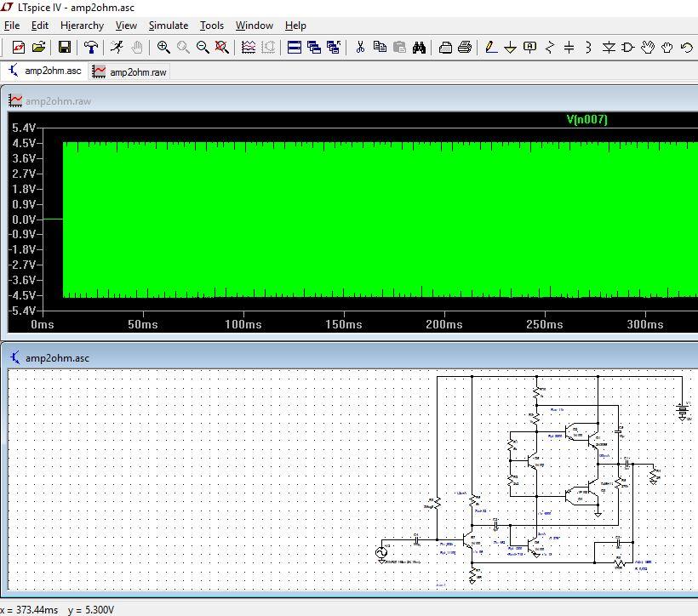The height and width of the screenshot is (616, 698).
Task: Click the amp2ohm.raw waveform window title
Action: coord(58,101)
